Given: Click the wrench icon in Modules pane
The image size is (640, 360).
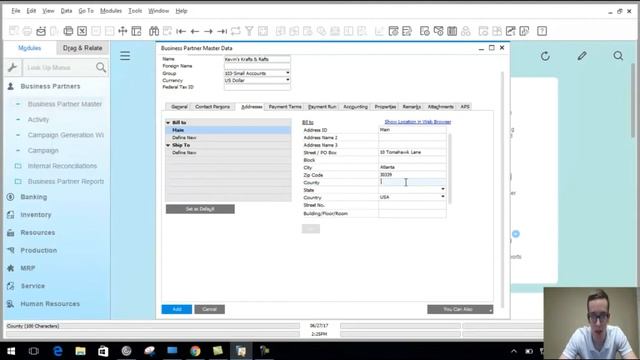Looking at the screenshot, I should [12, 67].
